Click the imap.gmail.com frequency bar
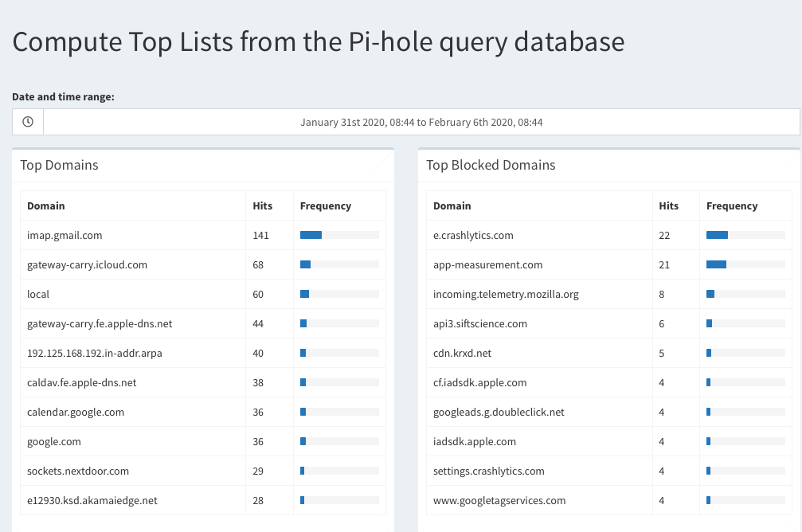The image size is (802, 532). tap(339, 235)
